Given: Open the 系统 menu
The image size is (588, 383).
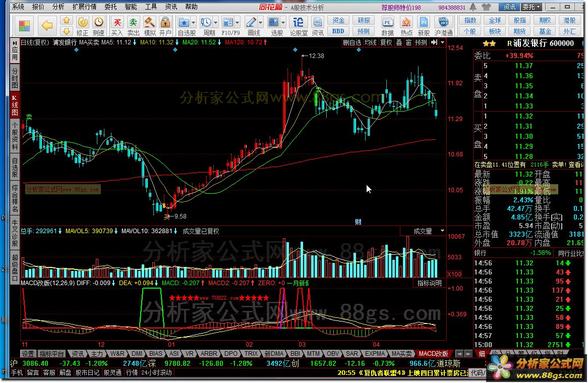Looking at the screenshot, I should click(x=18, y=7).
